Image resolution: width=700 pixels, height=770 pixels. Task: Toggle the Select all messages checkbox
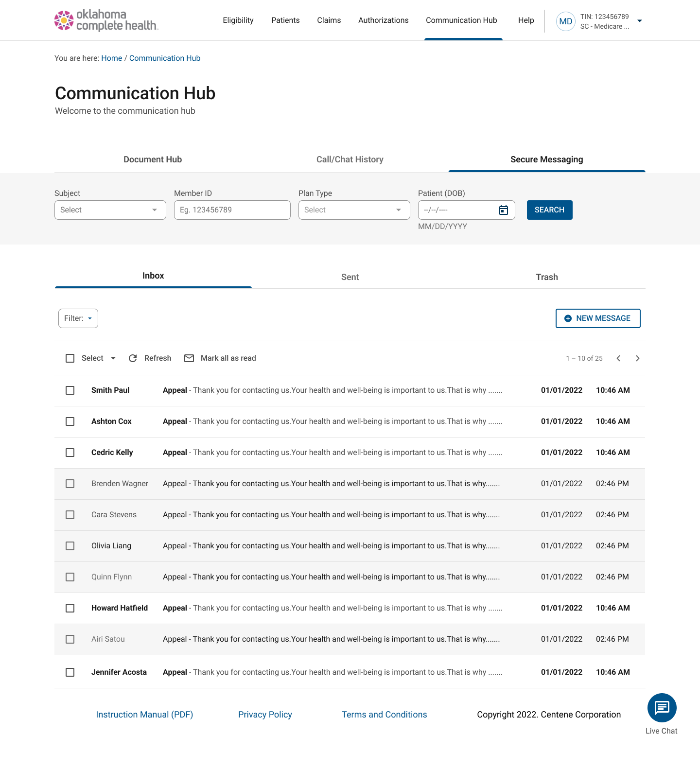(70, 358)
